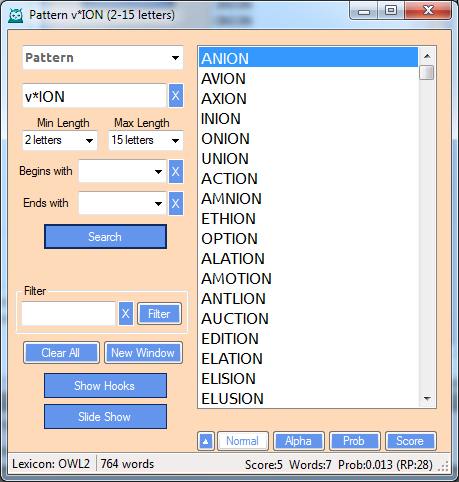
Task: Click the word list scrollbar thumb
Action: point(427,73)
